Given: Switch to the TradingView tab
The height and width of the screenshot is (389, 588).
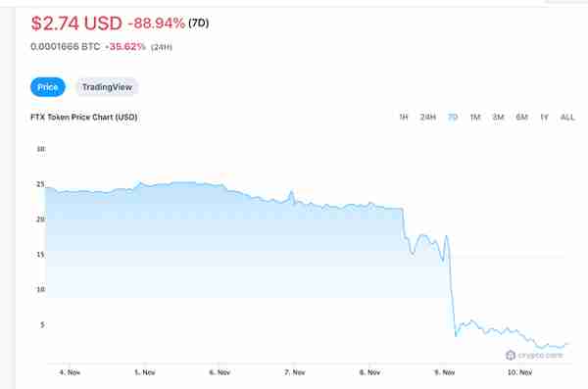Looking at the screenshot, I should tap(107, 87).
